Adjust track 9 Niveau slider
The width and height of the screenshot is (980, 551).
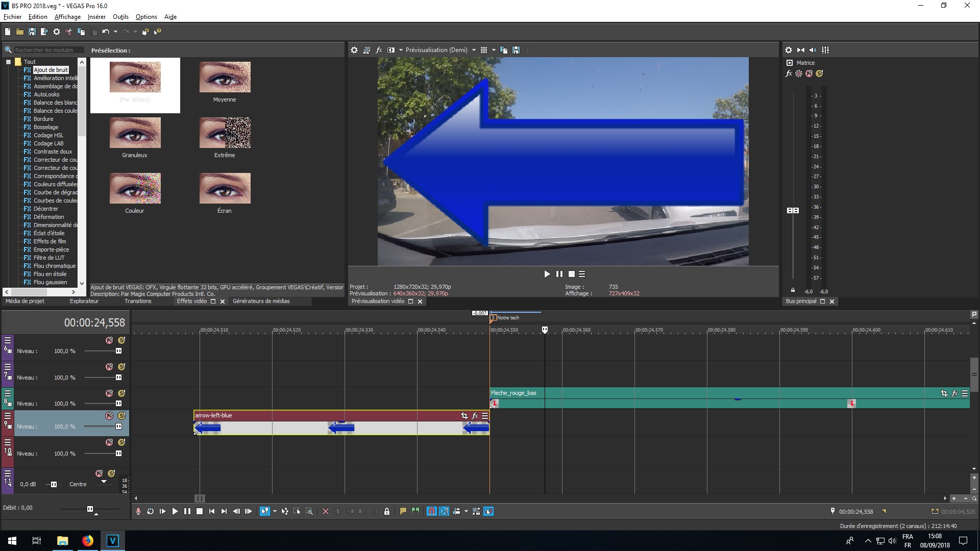(x=118, y=427)
